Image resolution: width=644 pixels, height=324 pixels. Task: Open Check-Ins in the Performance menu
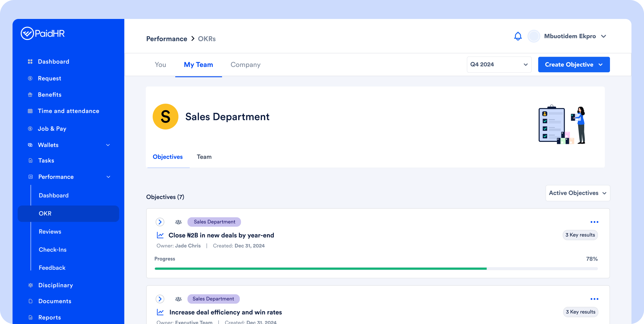tap(53, 250)
